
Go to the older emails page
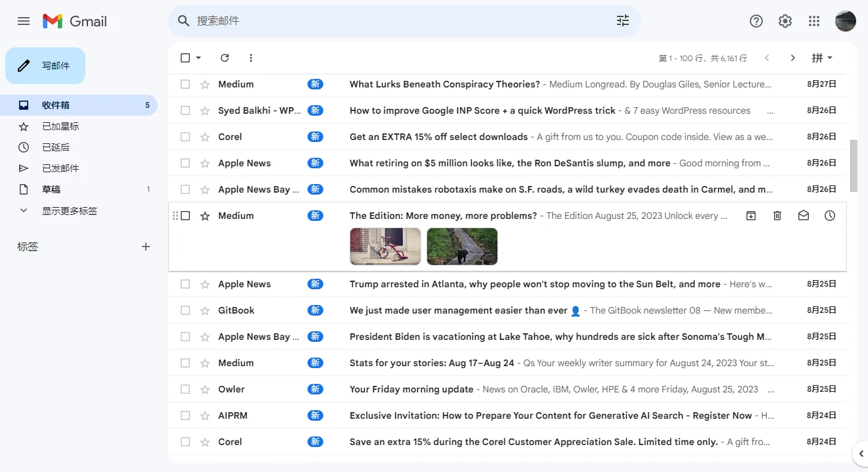click(x=793, y=58)
